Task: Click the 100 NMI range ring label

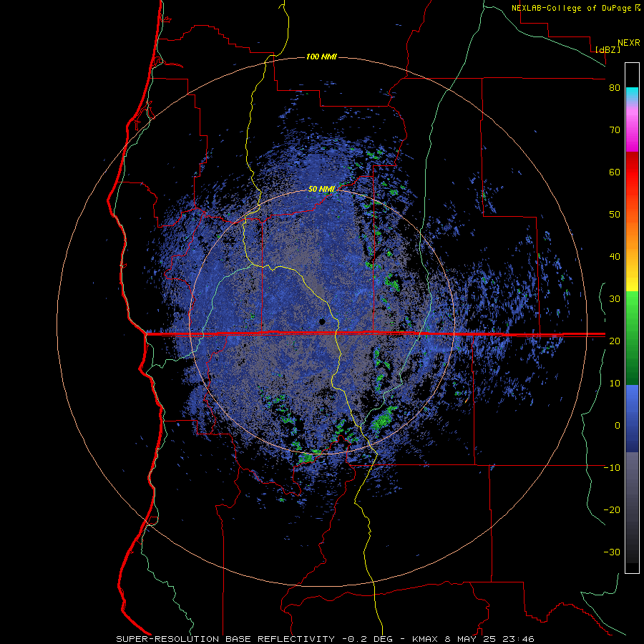Action: 321,57
